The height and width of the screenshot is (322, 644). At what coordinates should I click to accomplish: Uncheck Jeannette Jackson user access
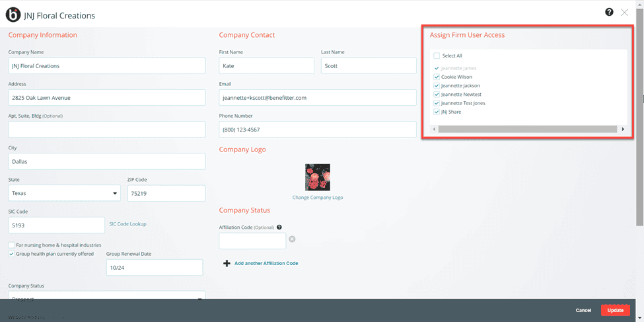pyautogui.click(x=437, y=85)
